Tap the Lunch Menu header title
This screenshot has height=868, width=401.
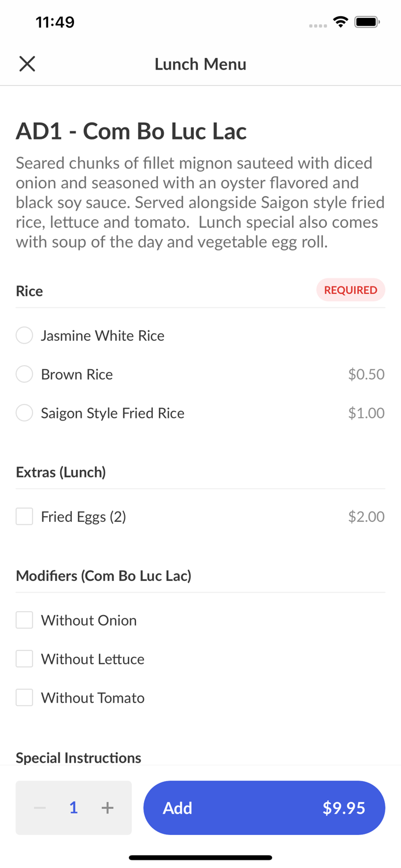(200, 64)
